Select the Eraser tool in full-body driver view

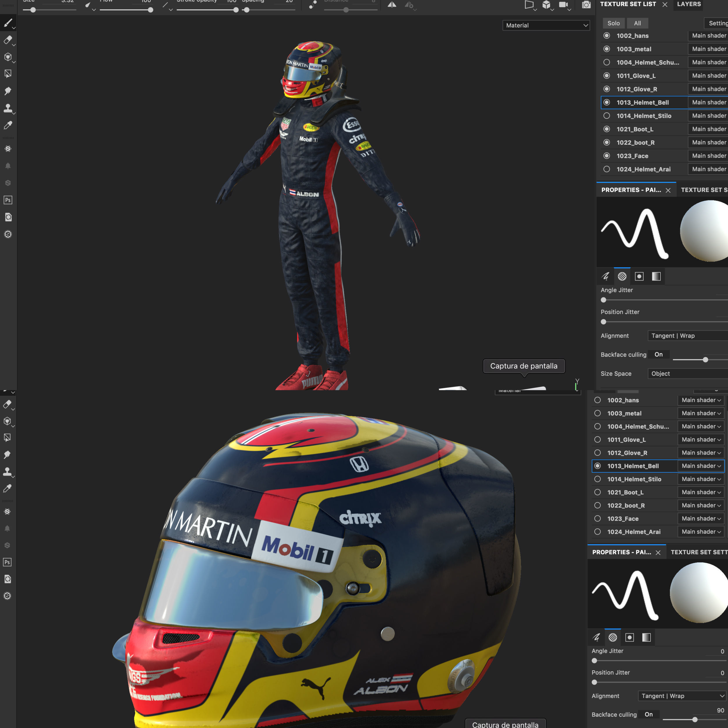coord(8,40)
